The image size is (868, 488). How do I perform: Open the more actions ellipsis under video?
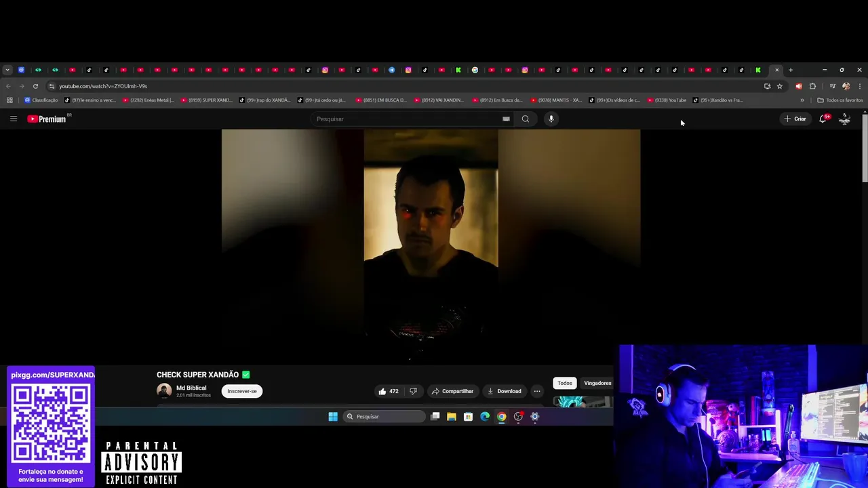click(x=537, y=391)
